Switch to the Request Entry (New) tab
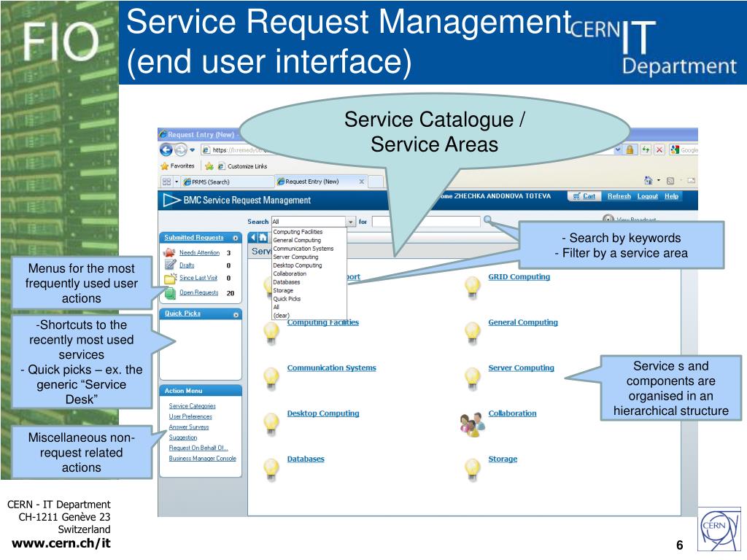747x560 pixels. 322,182
